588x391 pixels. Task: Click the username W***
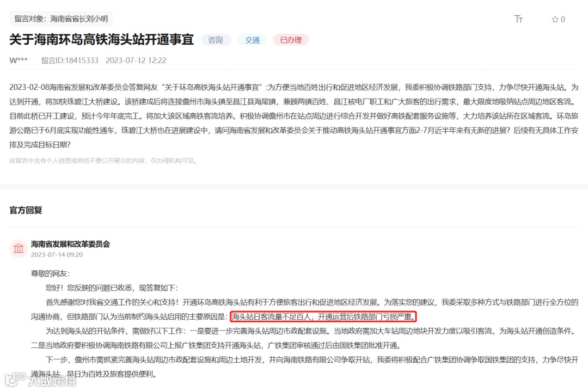(19, 60)
